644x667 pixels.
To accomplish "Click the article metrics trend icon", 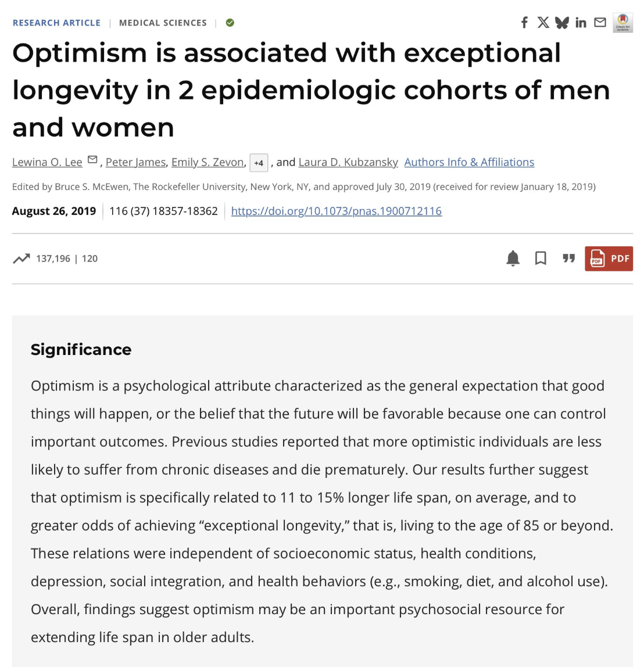I will tap(21, 258).
